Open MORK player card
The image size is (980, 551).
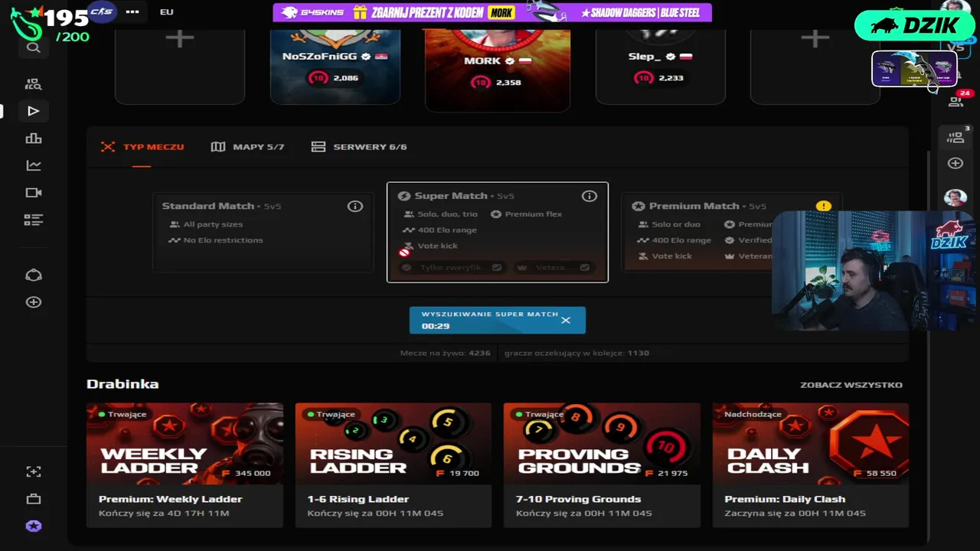tap(498, 70)
